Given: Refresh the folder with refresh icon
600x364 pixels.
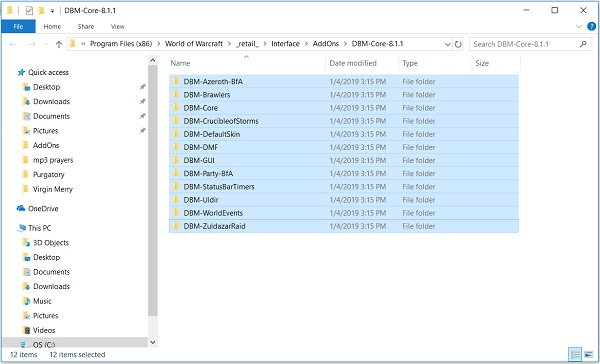Looking at the screenshot, I should point(458,44).
